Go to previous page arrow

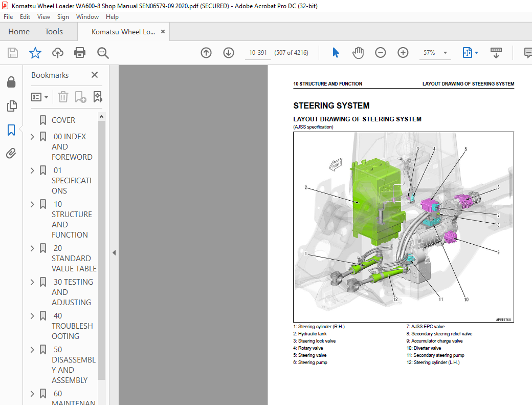point(206,53)
